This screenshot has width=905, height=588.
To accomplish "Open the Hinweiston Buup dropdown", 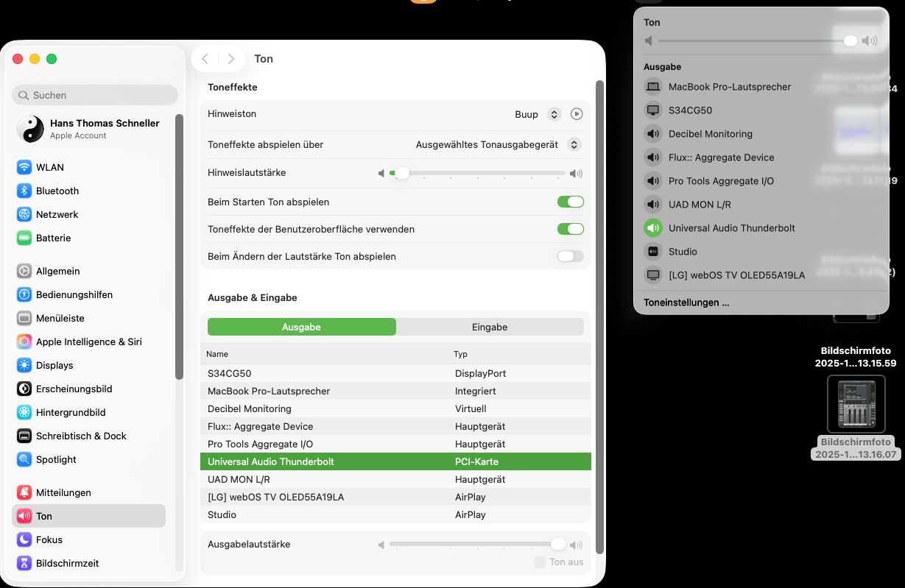I will click(x=554, y=114).
